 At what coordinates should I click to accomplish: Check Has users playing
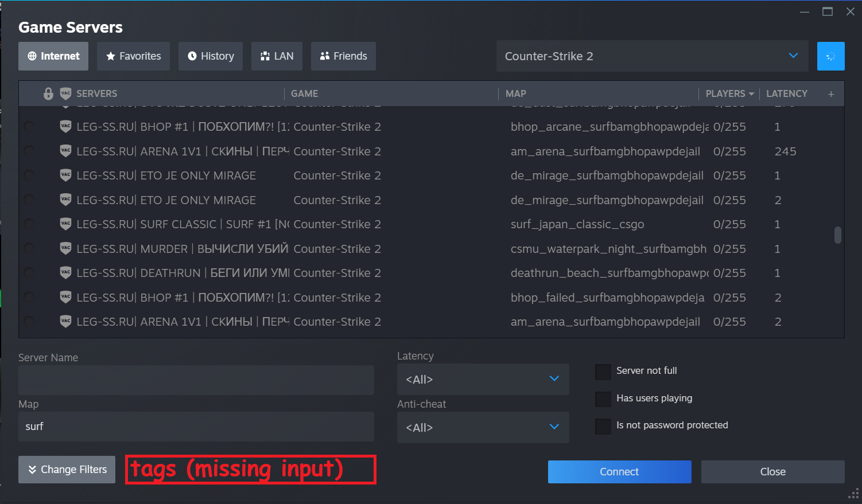[603, 398]
